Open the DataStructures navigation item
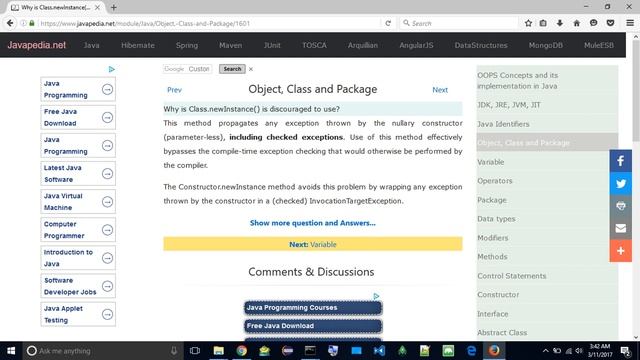 [481, 45]
